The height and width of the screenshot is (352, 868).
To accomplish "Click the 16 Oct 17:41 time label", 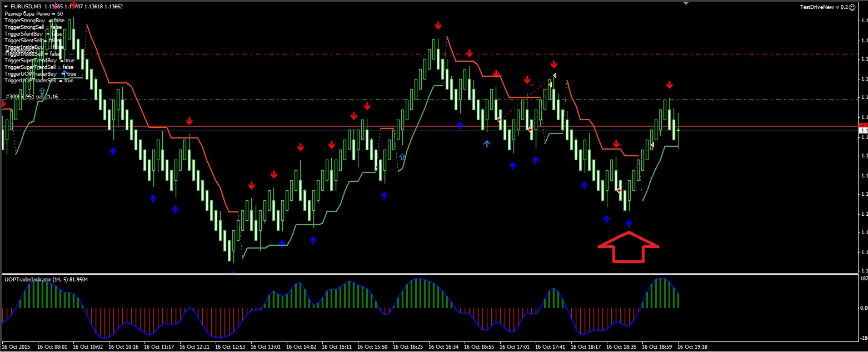I will 550,346.
